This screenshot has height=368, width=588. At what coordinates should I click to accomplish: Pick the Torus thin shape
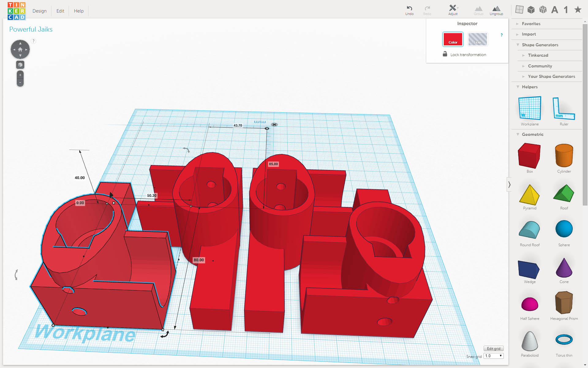563,340
